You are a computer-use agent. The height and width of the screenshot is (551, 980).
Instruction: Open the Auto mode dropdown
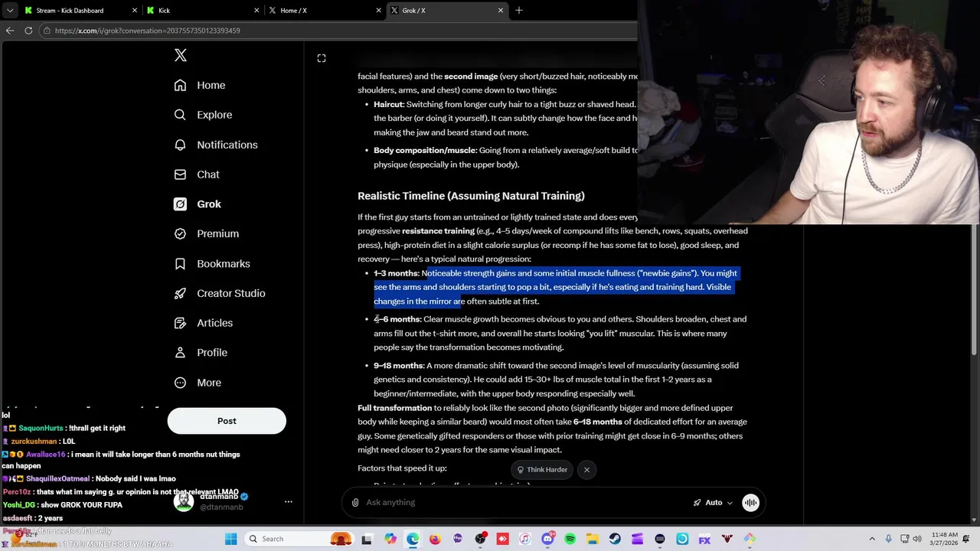click(713, 502)
